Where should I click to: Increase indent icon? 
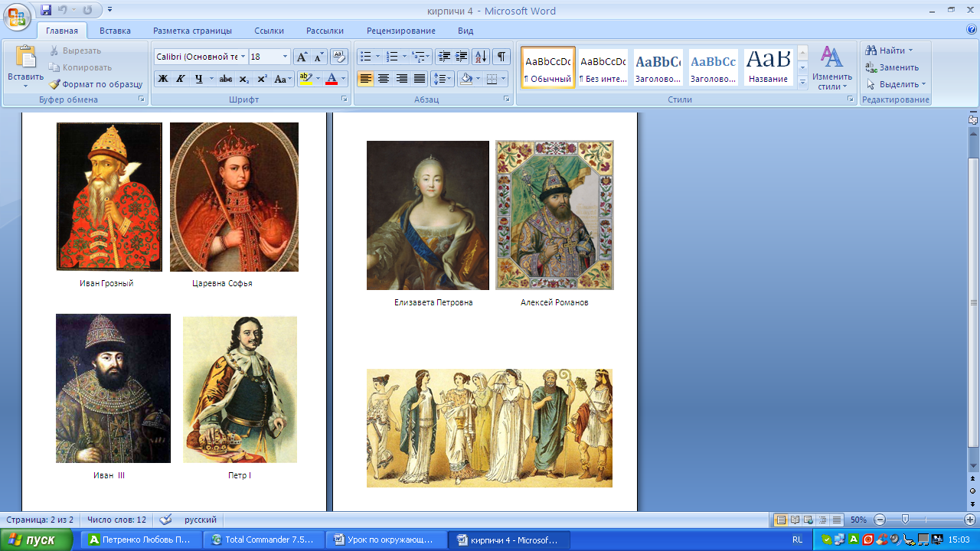(x=461, y=57)
